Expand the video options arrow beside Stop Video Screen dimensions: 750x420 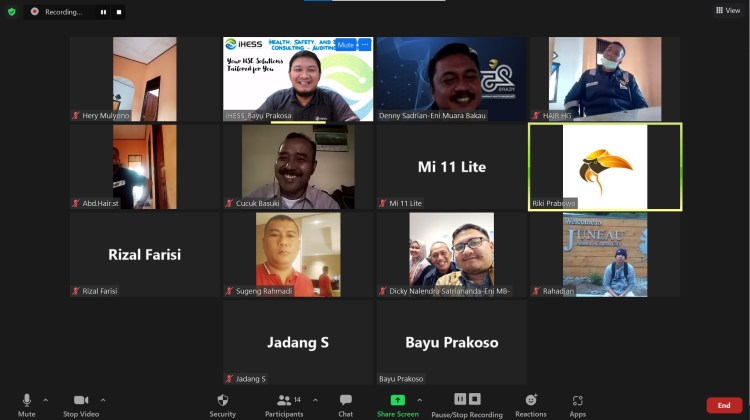pos(101,400)
